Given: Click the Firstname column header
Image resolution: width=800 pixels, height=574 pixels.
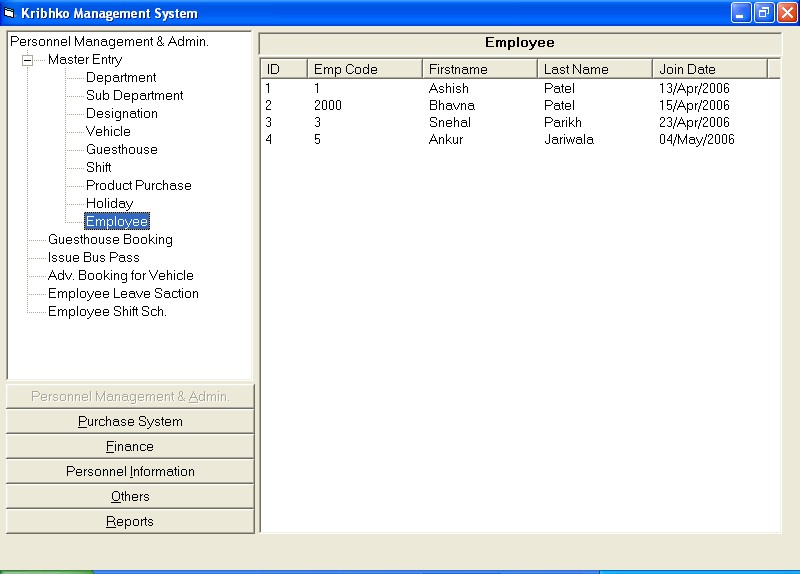Looking at the screenshot, I should tap(479, 69).
